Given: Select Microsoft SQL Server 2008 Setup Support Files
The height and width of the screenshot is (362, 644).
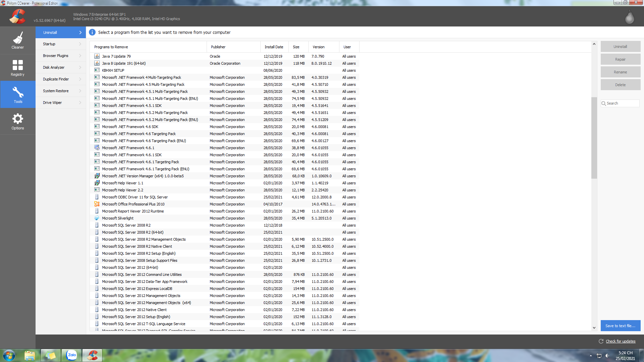Looking at the screenshot, I should point(225,260).
